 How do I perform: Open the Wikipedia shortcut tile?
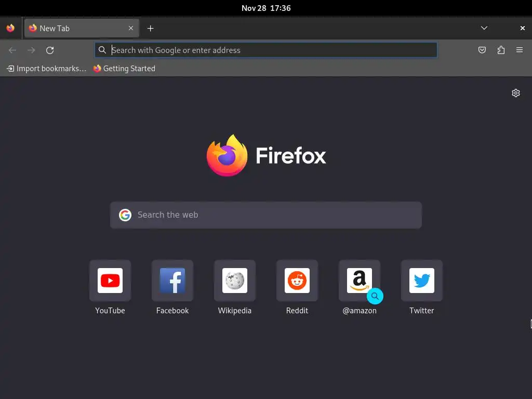point(235,281)
